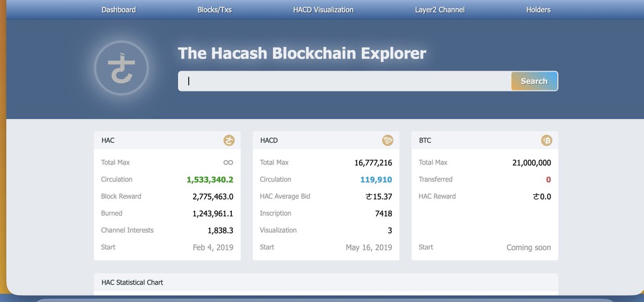Click The Hacash Blockchain Explorer title

302,53
